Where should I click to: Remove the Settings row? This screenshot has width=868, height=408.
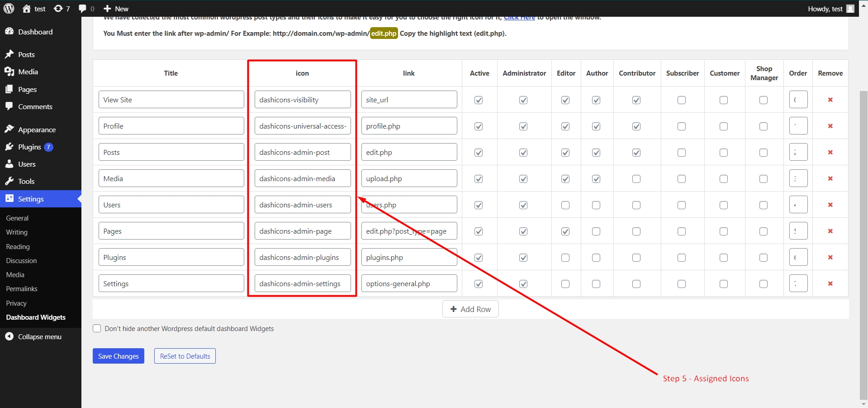[x=830, y=283]
